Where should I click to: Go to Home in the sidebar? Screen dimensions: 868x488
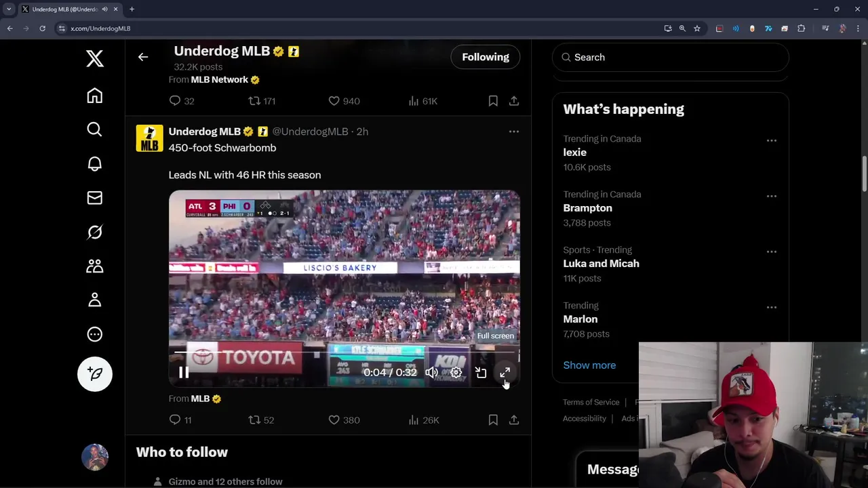[x=95, y=96]
